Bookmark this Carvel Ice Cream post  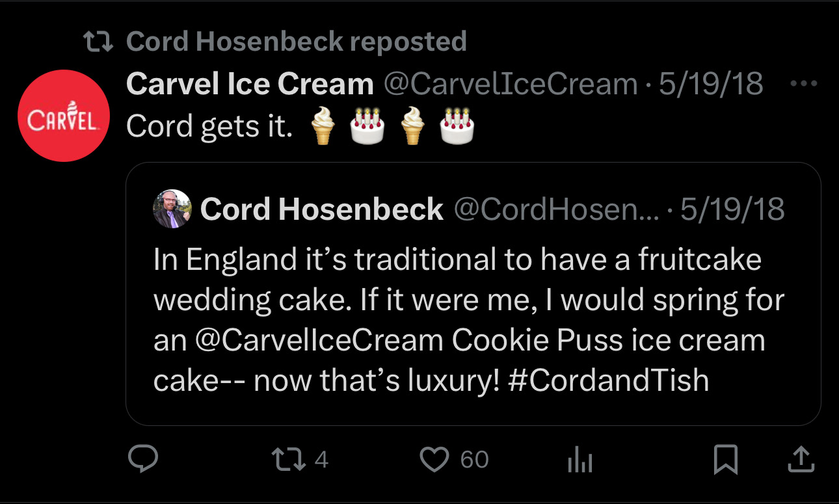coord(725,460)
